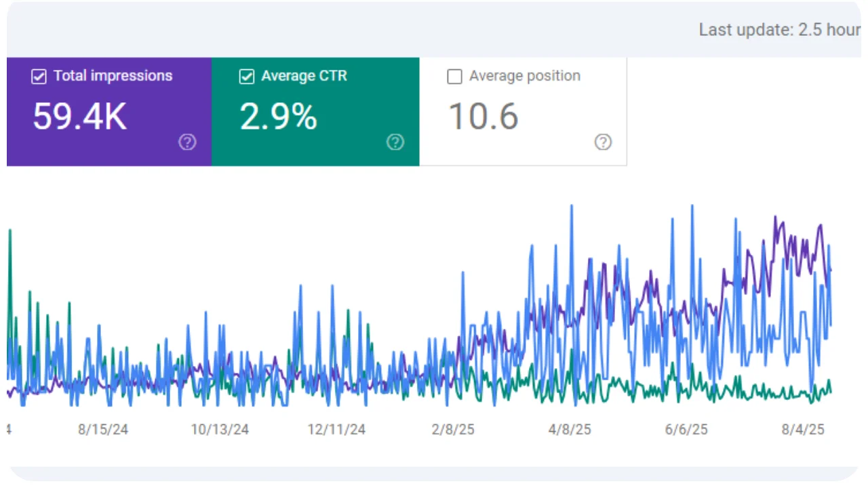Open help icon on Total impressions card
Viewport: 868px width, 488px height.
pos(187,142)
